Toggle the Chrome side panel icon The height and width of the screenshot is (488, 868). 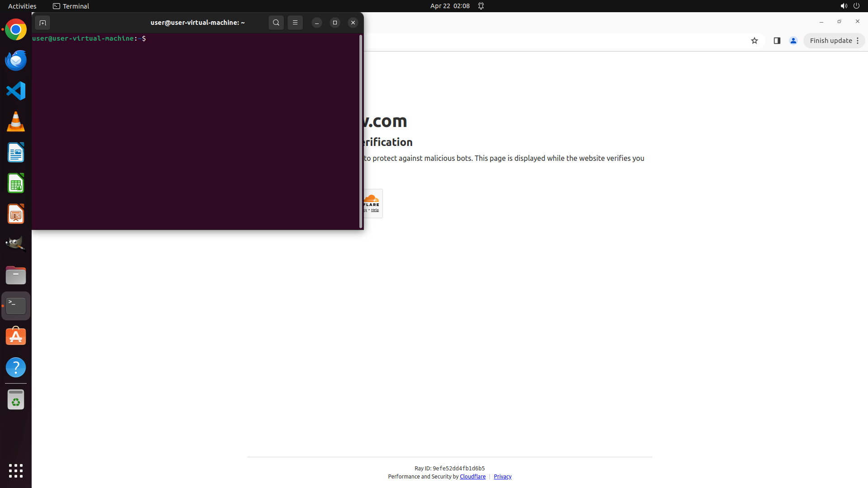tap(777, 41)
